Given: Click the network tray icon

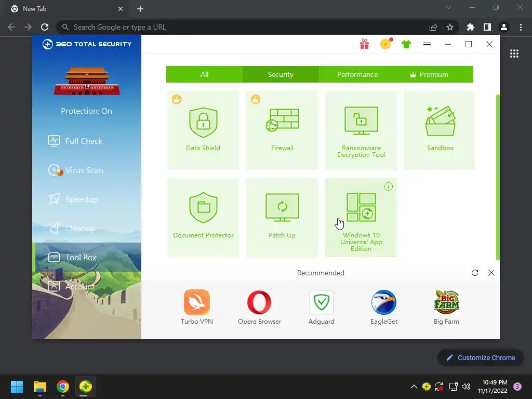Looking at the screenshot, I should pyautogui.click(x=453, y=387).
